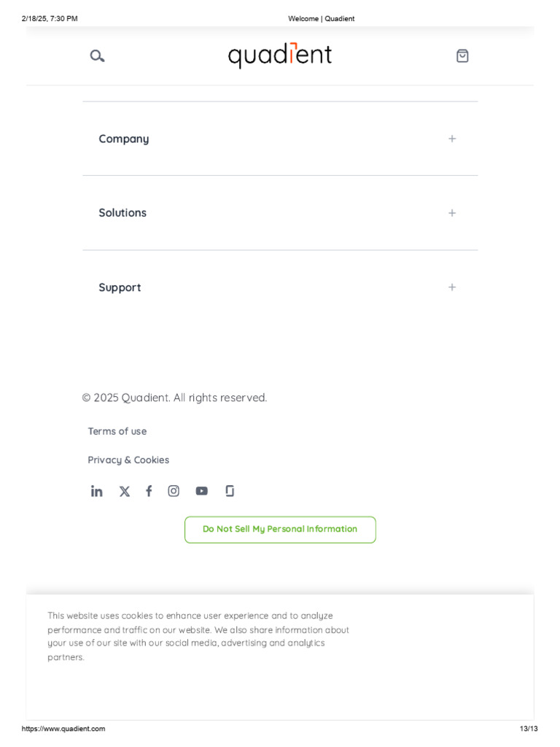This screenshot has height=747, width=560.
Task: Click the YouTube social icon
Action: (x=201, y=491)
